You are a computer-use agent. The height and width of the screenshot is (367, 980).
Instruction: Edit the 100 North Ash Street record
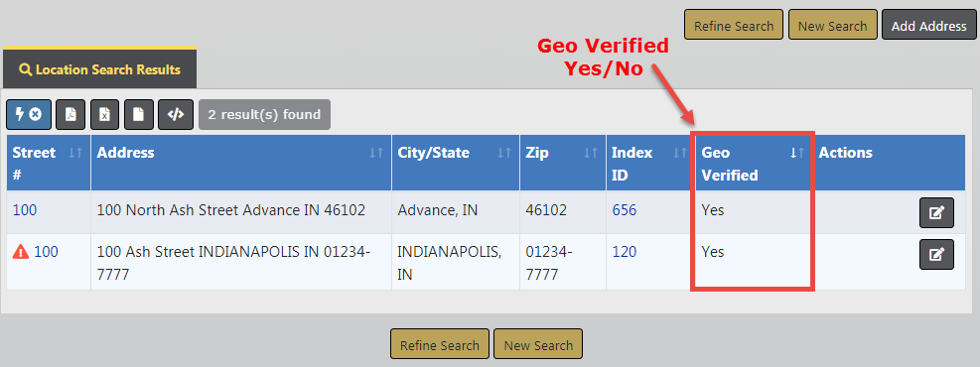[936, 213]
